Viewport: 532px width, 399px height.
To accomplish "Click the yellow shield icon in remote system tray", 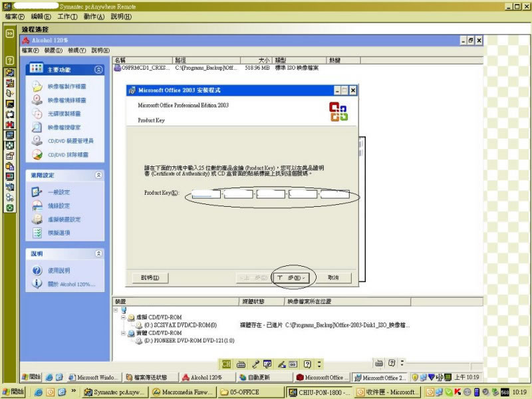I will pos(414,377).
